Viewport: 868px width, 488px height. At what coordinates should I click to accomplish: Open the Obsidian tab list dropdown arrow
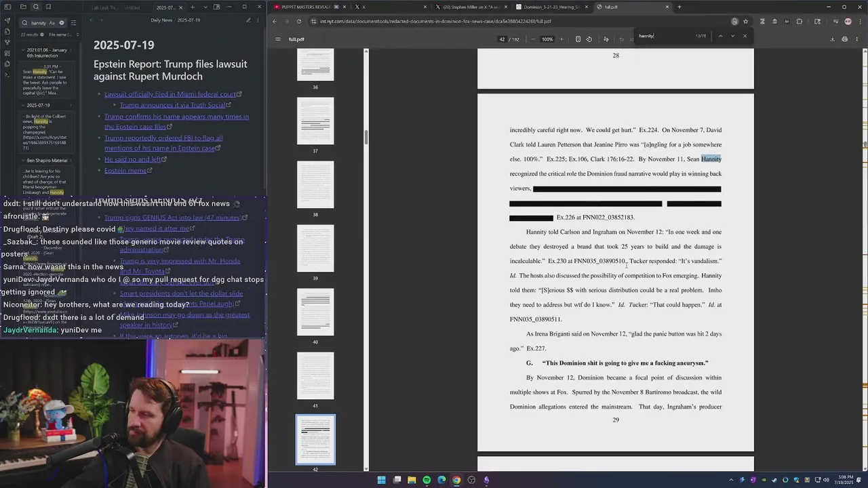(205, 7)
